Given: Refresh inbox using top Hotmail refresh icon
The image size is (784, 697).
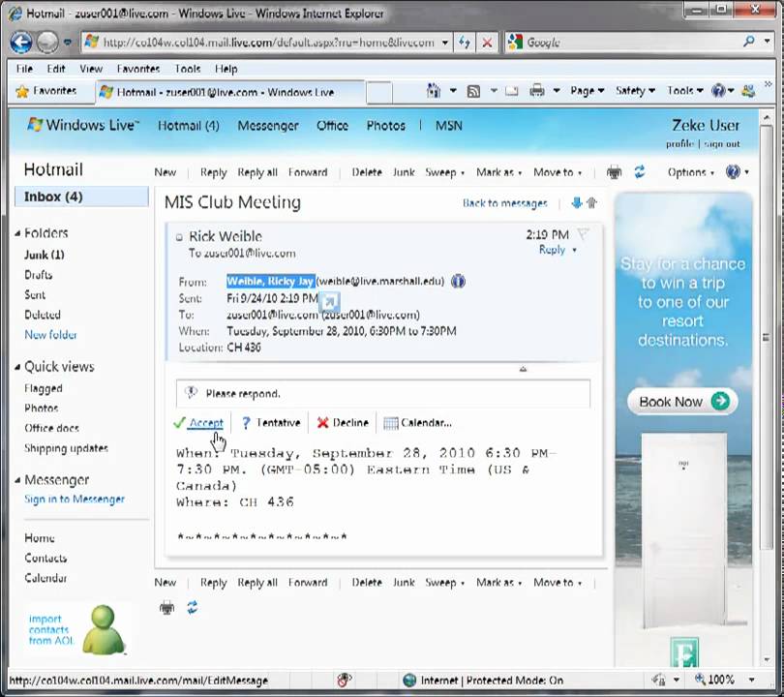Looking at the screenshot, I should pyautogui.click(x=640, y=172).
